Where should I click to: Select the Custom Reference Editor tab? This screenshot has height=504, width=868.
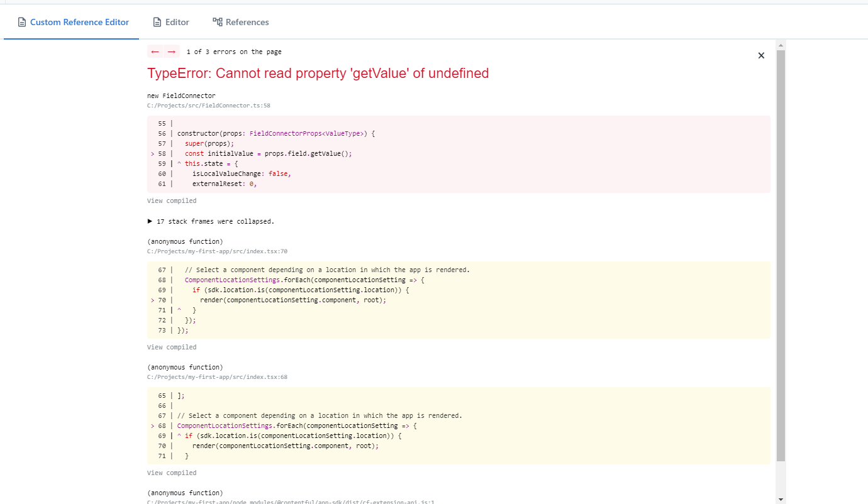pyautogui.click(x=73, y=21)
